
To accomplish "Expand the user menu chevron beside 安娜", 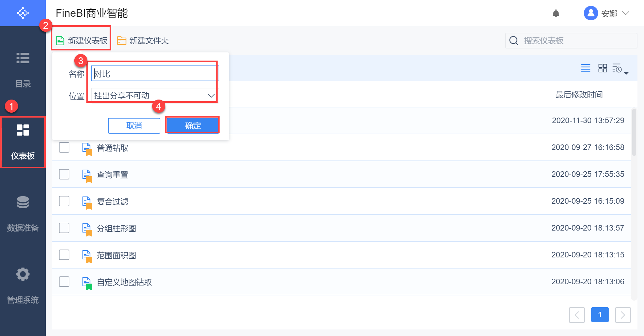I will pos(626,13).
